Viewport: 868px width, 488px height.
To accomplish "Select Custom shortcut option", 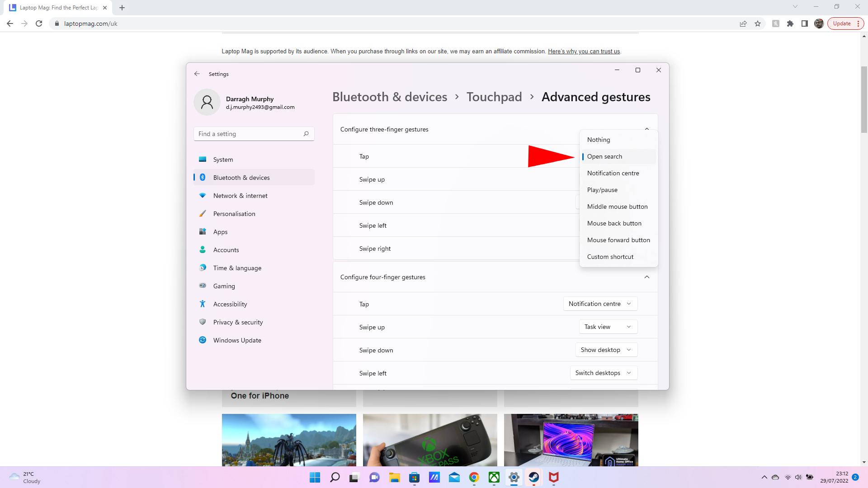I will click(610, 256).
